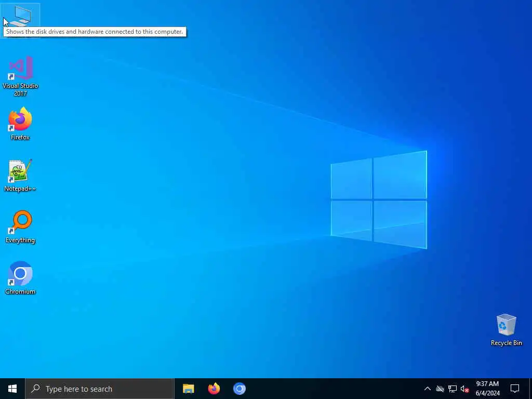Select the Firefox desktop shortcut
This screenshot has width=532, height=399.
click(x=20, y=124)
